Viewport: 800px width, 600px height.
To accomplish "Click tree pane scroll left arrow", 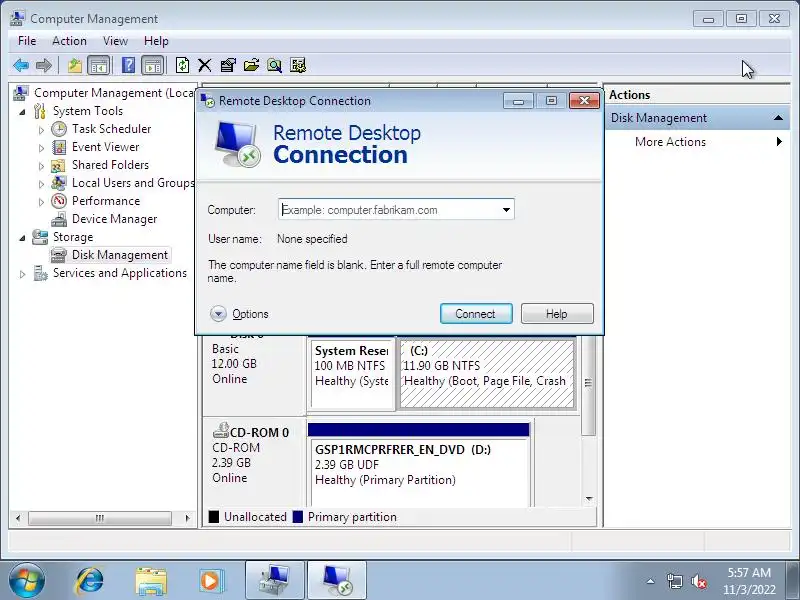I will point(18,518).
